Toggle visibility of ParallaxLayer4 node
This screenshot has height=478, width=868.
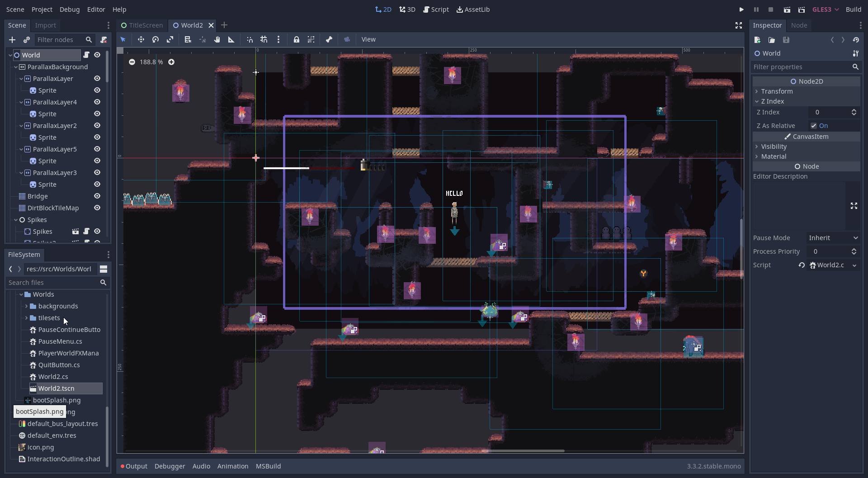click(x=97, y=102)
